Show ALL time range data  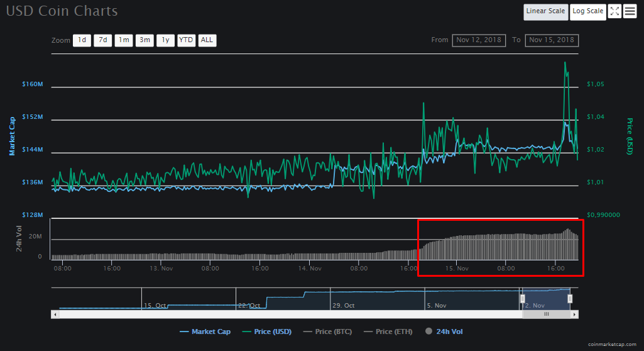(207, 40)
